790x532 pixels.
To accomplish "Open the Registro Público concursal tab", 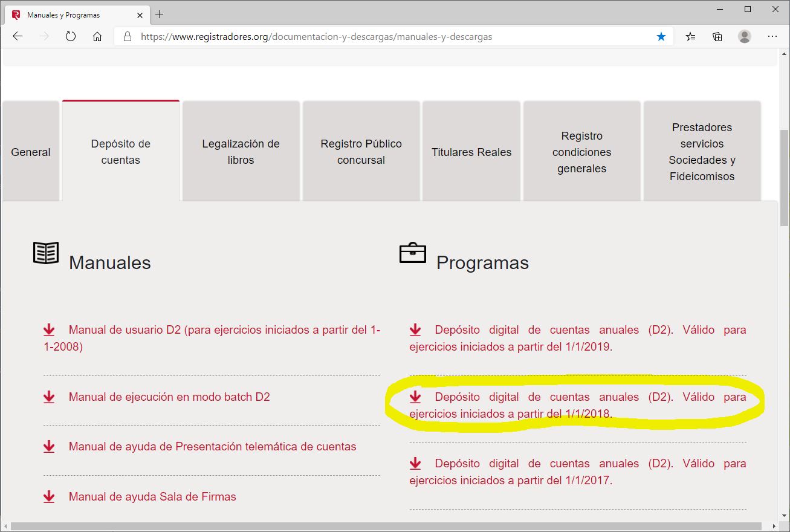I will (x=361, y=152).
